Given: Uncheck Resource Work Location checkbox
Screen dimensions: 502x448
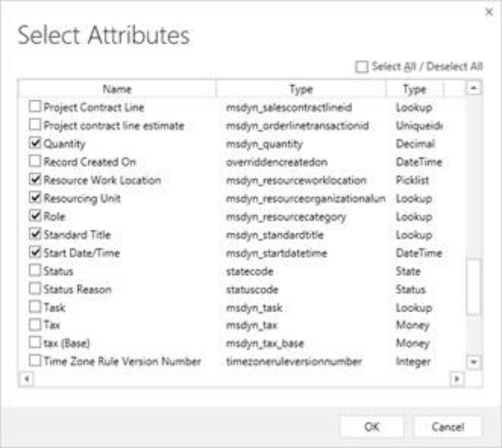Looking at the screenshot, I should pyautogui.click(x=35, y=179).
